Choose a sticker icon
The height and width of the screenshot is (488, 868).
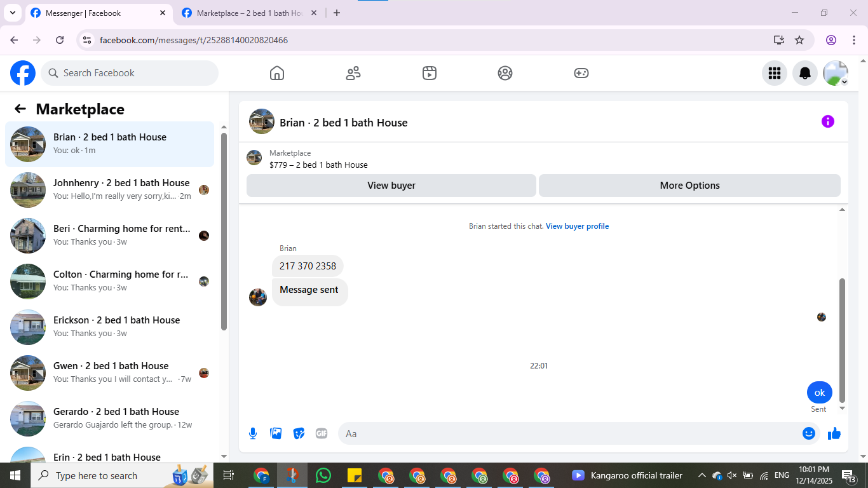coord(299,433)
